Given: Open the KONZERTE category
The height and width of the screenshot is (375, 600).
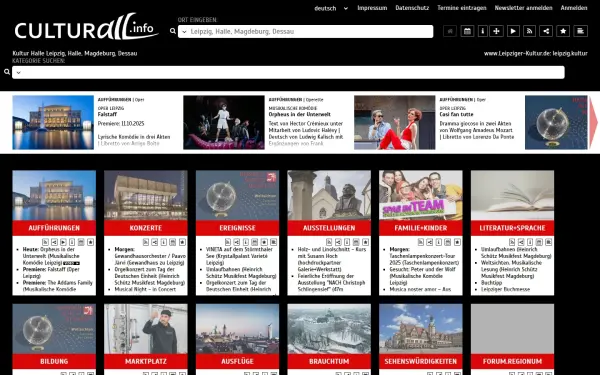Looking at the screenshot, I should [146, 228].
